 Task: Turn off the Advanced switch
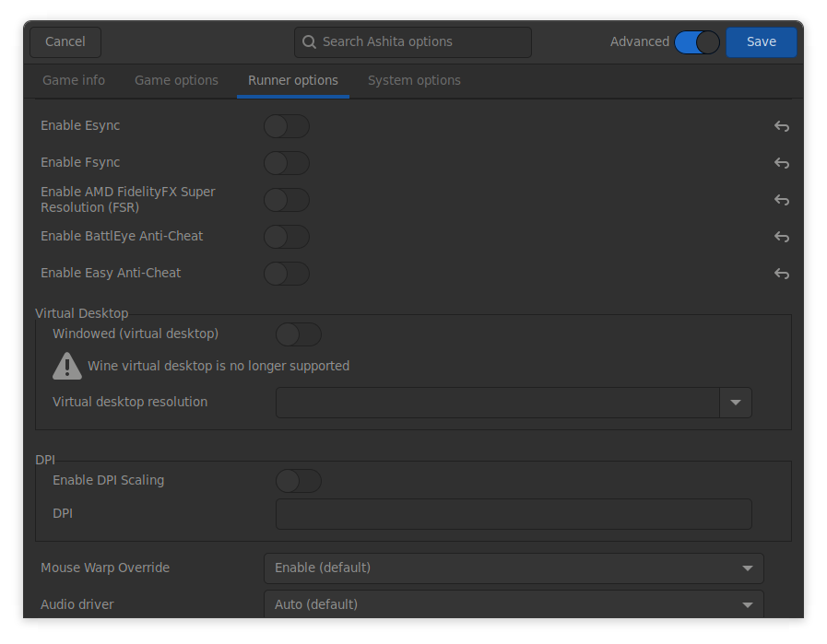pyautogui.click(x=697, y=41)
